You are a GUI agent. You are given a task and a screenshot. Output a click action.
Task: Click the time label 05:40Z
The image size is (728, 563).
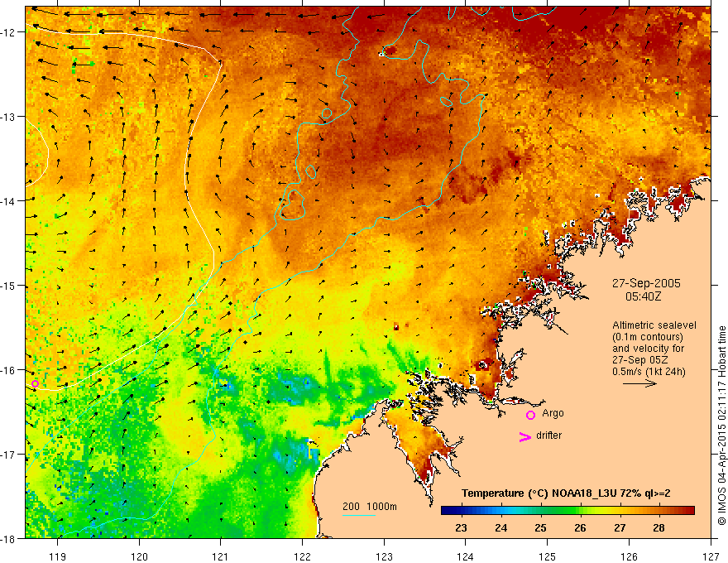[643, 296]
